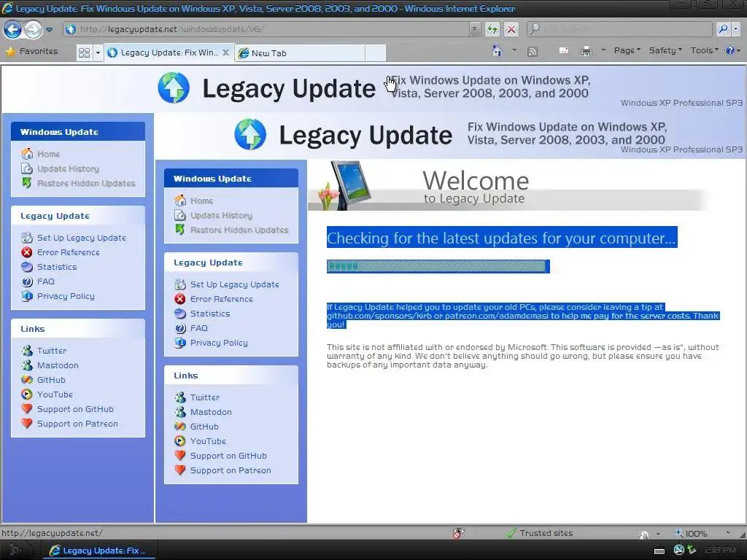Click the YouTube media icon in outer sidebar
The width and height of the screenshot is (747, 560).
[27, 394]
